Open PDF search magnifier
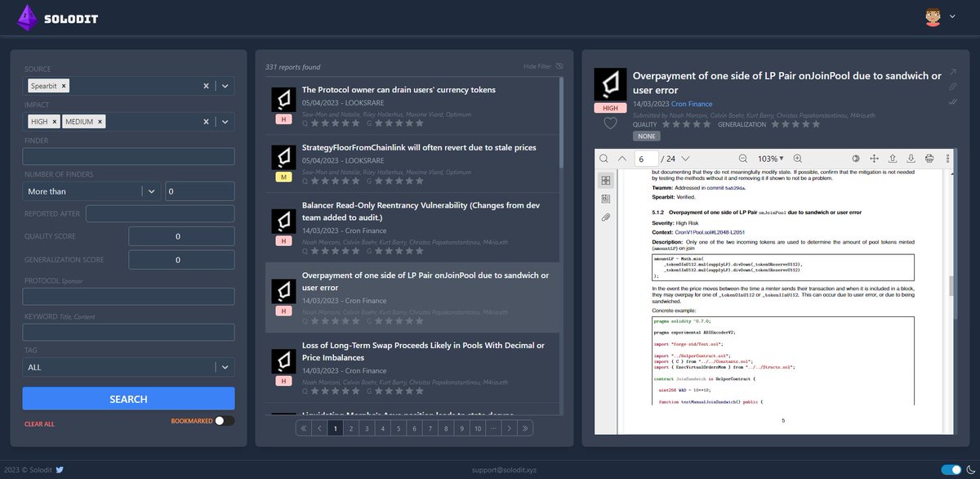Screen dimensions: 980x479 point(604,158)
